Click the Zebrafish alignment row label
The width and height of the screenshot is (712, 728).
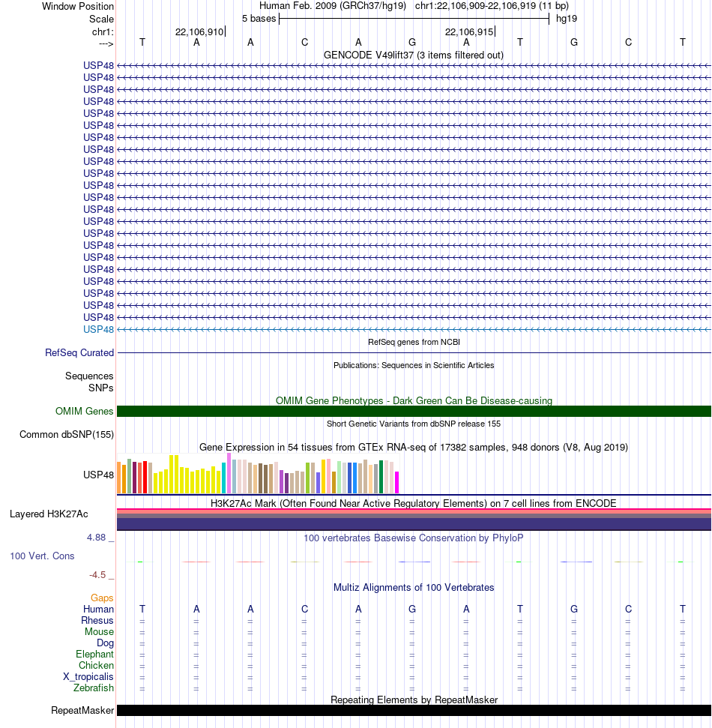point(93,688)
